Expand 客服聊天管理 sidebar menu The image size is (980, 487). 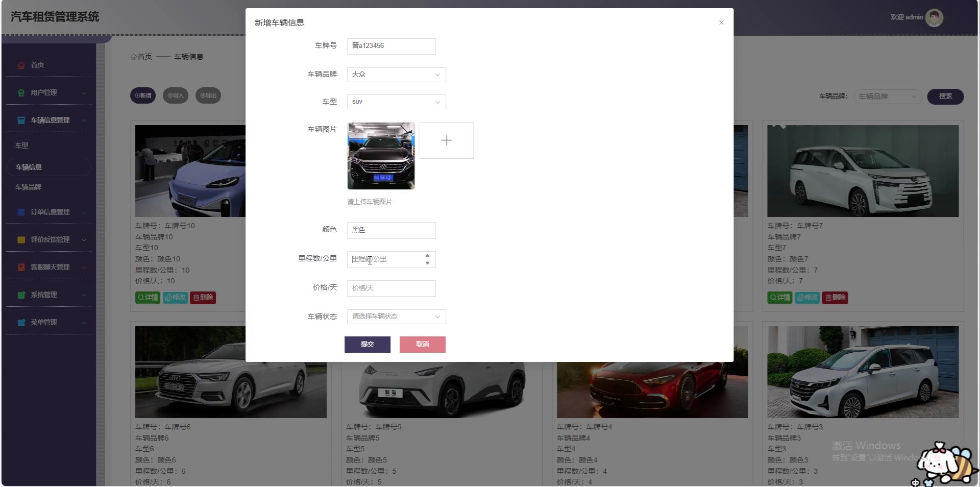49,267
